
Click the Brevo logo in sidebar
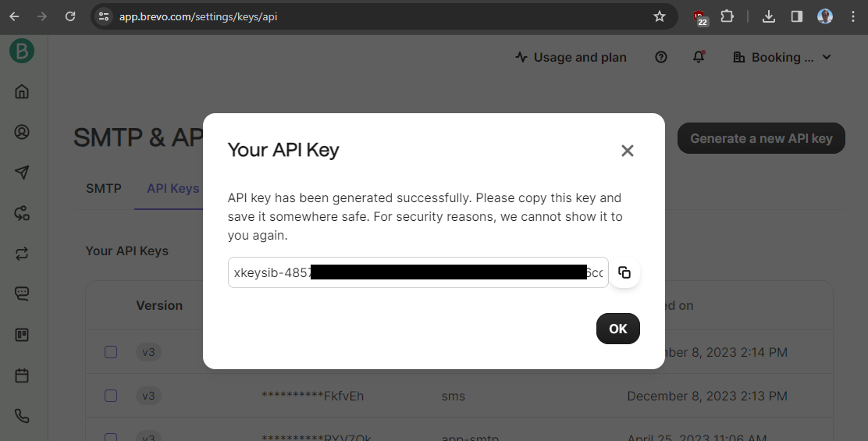[x=22, y=51]
